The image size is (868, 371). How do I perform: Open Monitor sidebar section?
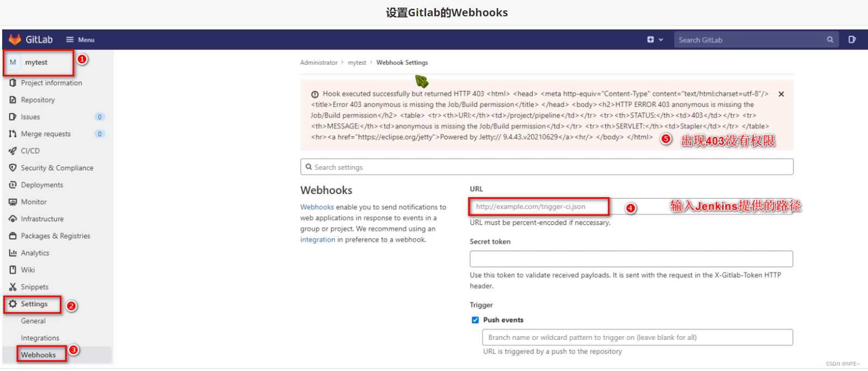[x=34, y=202]
